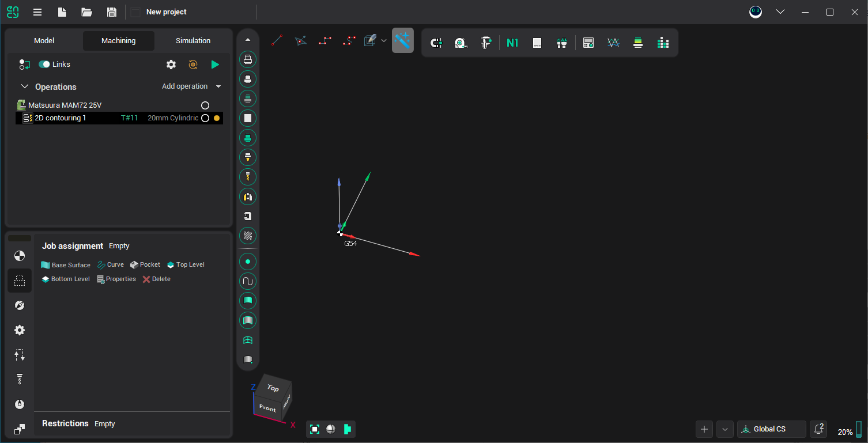Select the magic wand tool in toolbar

tap(402, 41)
